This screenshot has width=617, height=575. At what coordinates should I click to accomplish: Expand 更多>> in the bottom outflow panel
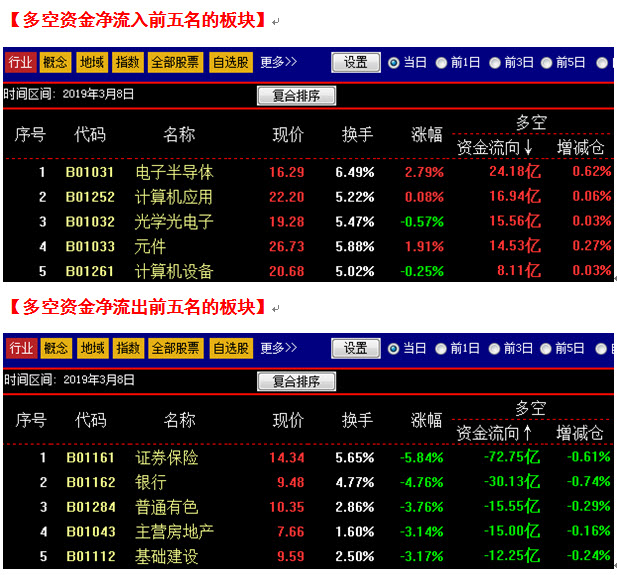coord(279,348)
